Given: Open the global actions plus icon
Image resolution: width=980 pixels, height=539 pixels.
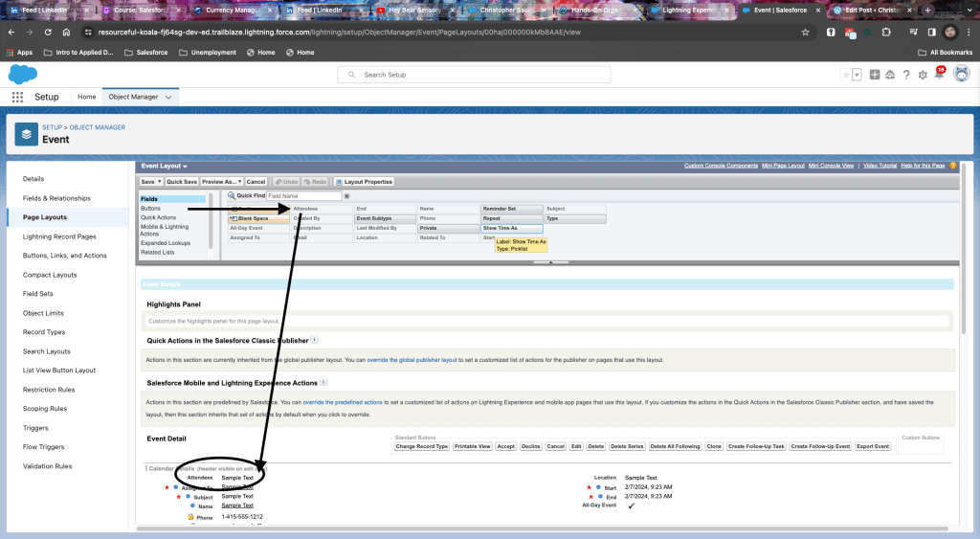Looking at the screenshot, I should [x=875, y=75].
